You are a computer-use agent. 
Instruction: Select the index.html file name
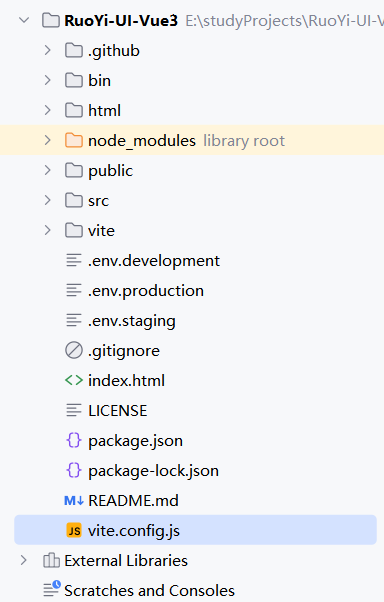click(x=126, y=380)
